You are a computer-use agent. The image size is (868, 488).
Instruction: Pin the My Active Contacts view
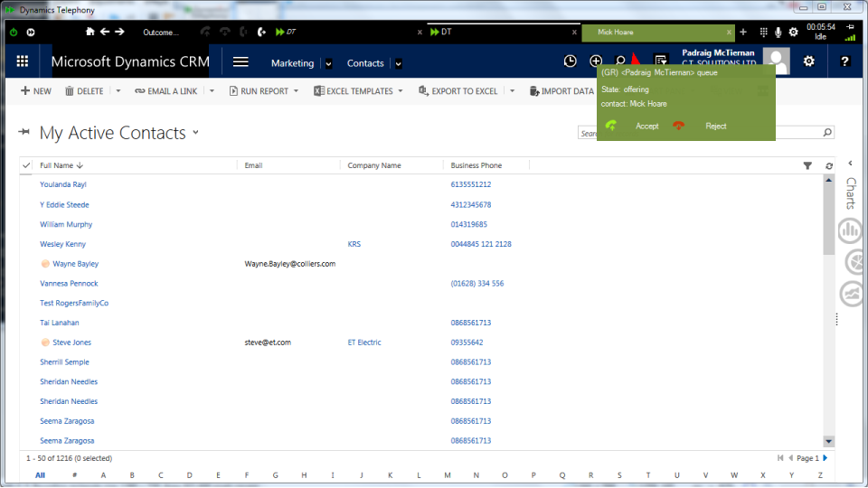click(24, 132)
